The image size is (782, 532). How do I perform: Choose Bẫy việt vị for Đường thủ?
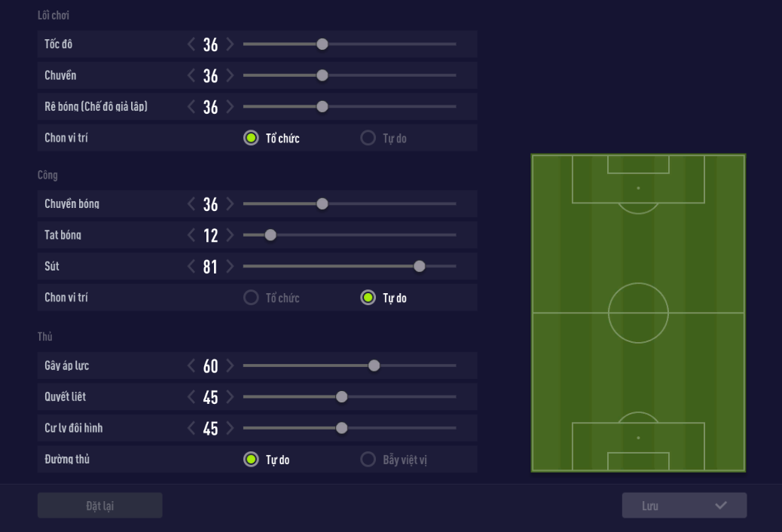(368, 459)
